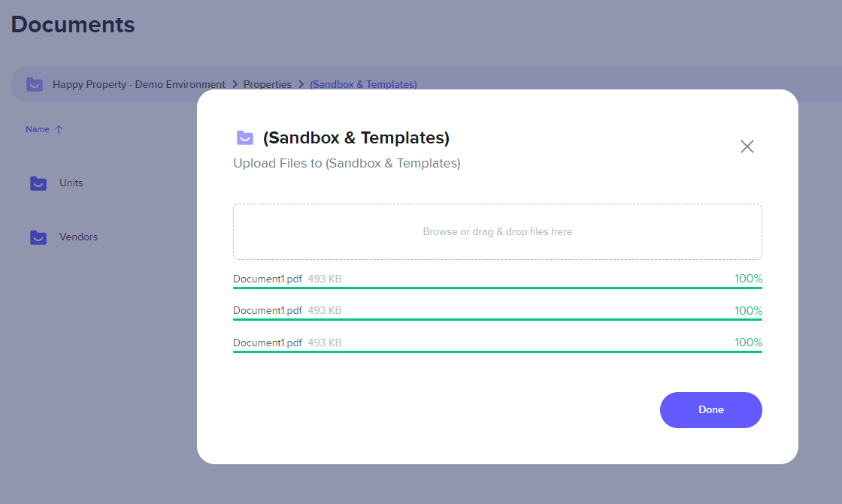
Task: Click the chevron before Properties breadcrumb
Action: (x=235, y=84)
